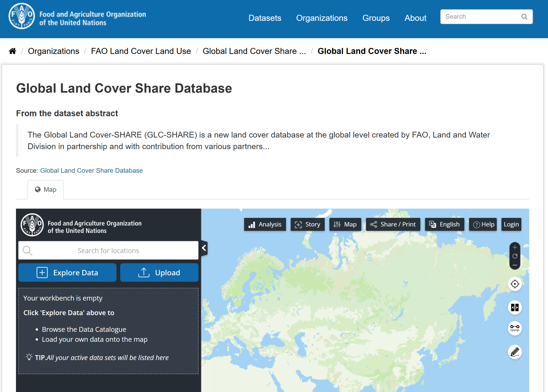Open the Analysis menu
Viewport: 548px width, 392px height.
[265, 225]
